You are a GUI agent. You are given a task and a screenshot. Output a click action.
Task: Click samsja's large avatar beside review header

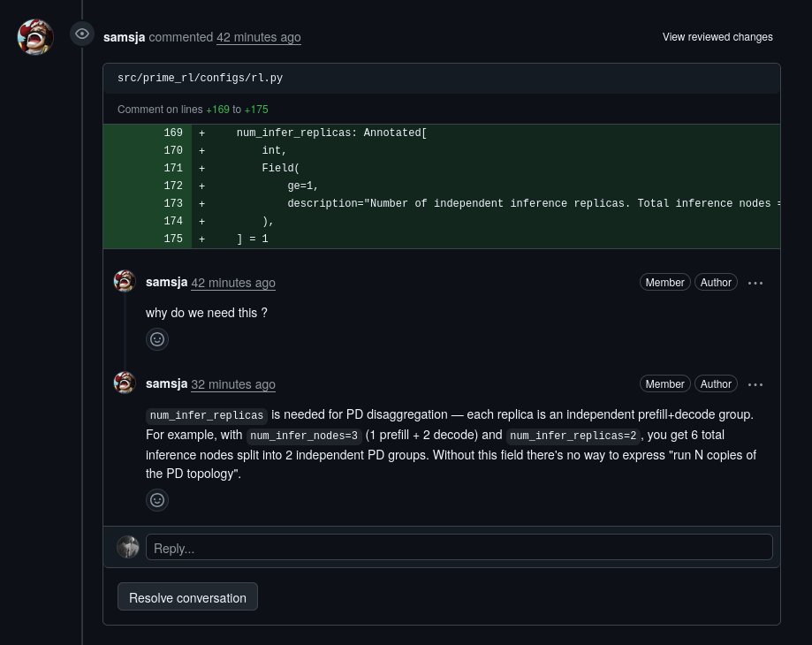(x=35, y=37)
